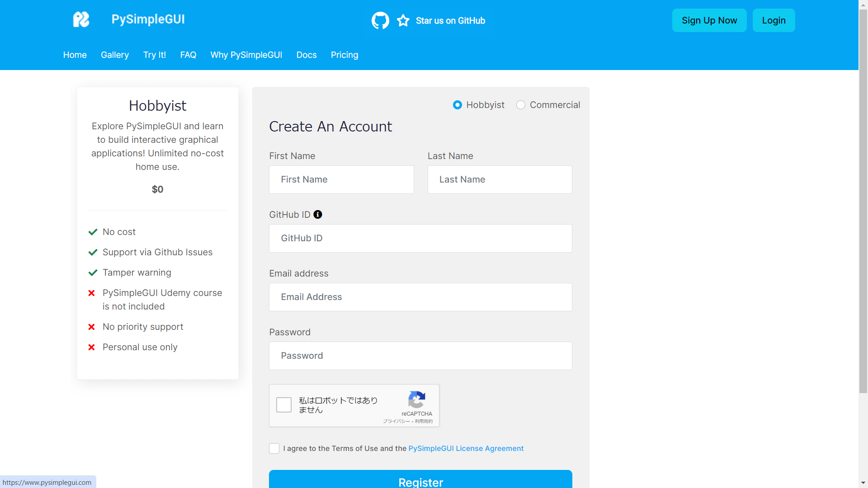Select the Commercial radio button
868x488 pixels.
coord(521,105)
